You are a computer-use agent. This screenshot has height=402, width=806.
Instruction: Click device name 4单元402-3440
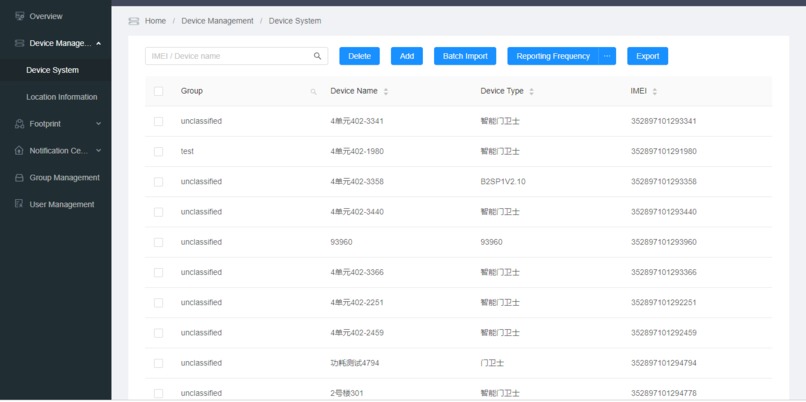[x=357, y=212]
